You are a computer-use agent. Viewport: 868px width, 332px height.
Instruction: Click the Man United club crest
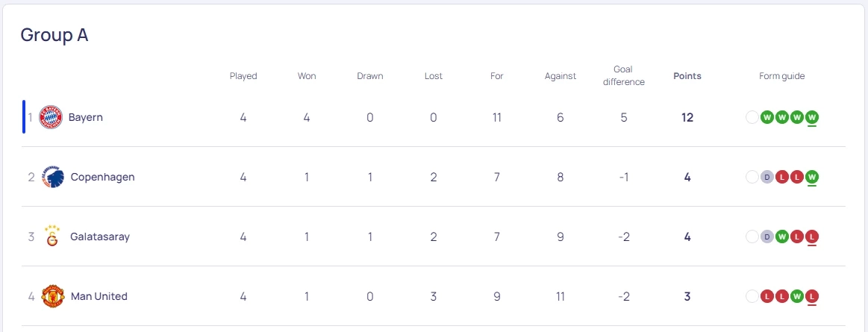click(x=53, y=296)
